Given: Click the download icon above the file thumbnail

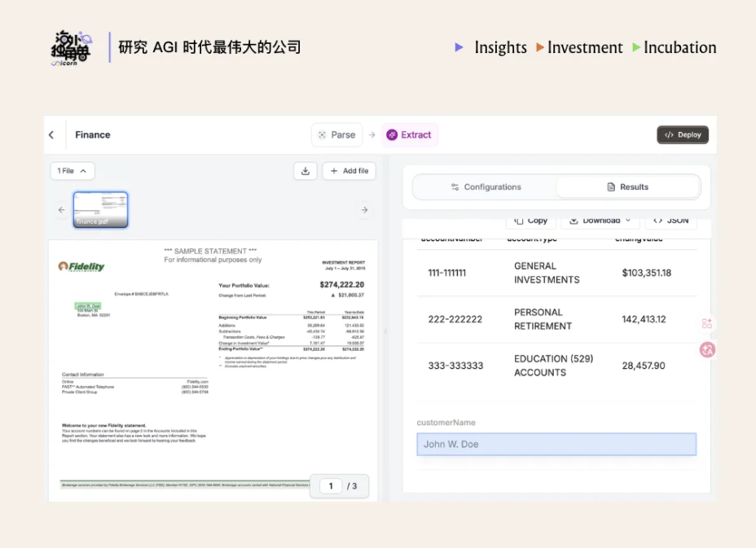Looking at the screenshot, I should 305,171.
